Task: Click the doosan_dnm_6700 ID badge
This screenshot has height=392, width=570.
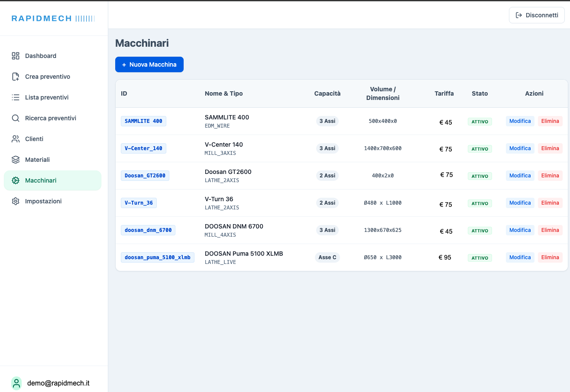Action: tap(148, 230)
